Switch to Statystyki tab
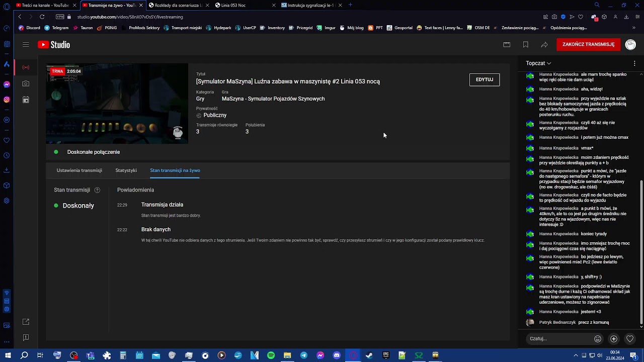Viewport: 644px width, 362px height. (126, 170)
